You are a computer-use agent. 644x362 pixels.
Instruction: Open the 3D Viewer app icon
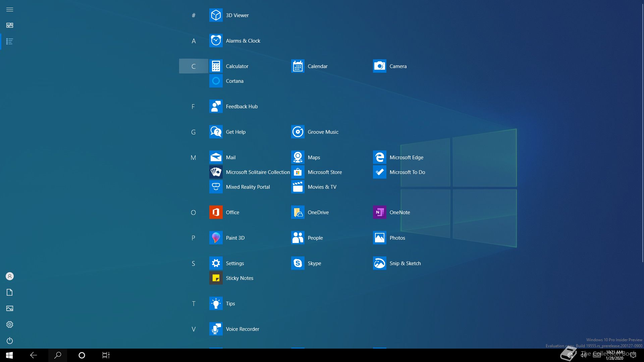pos(216,15)
